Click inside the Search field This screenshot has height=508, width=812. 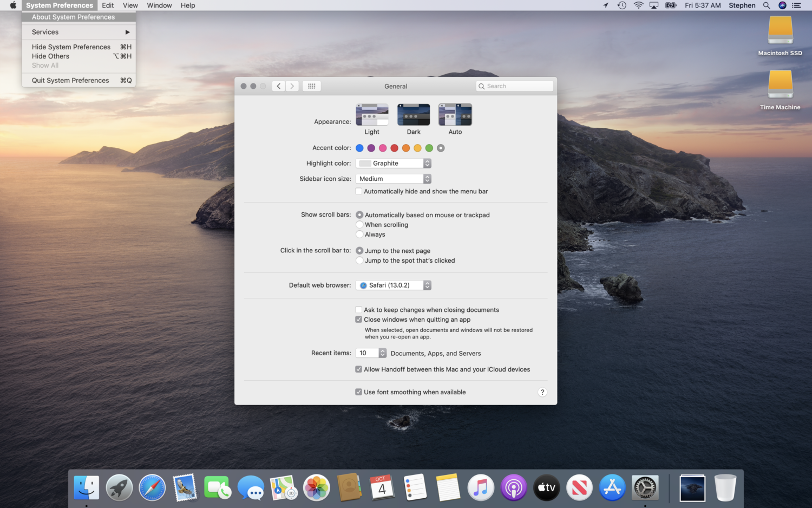click(514, 86)
